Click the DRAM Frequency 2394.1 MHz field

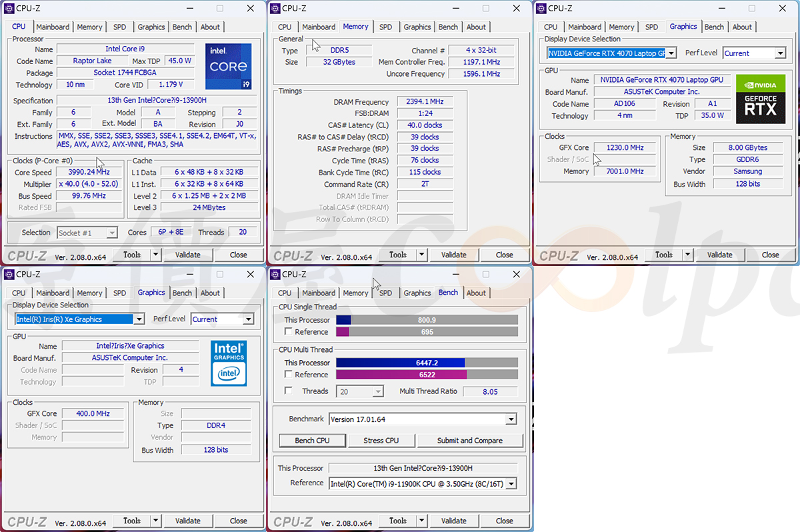(425, 102)
